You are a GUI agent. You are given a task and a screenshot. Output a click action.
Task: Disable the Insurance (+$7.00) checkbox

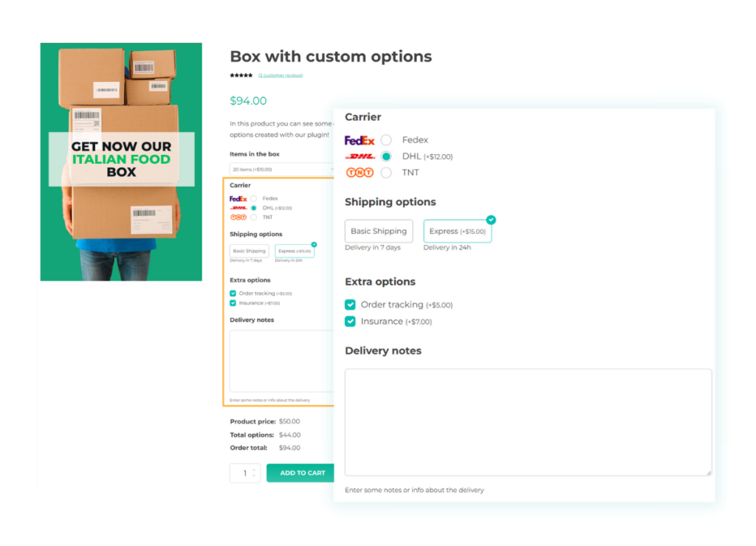tap(350, 321)
